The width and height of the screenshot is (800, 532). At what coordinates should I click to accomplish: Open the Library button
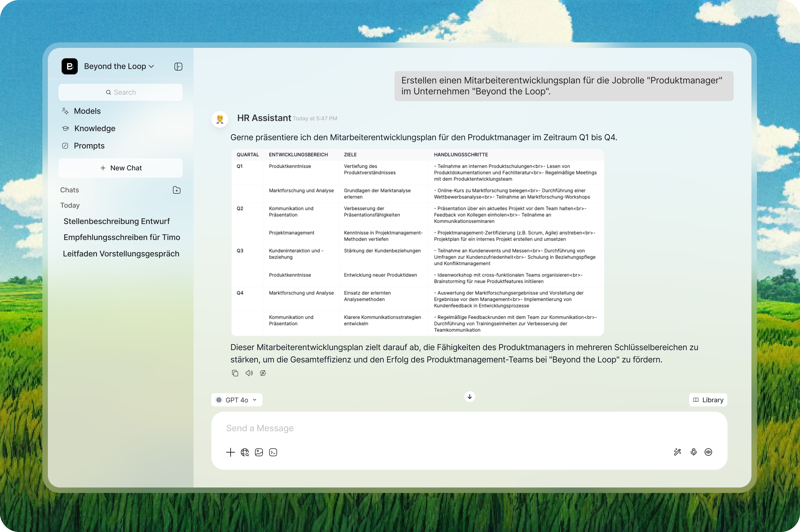point(708,400)
